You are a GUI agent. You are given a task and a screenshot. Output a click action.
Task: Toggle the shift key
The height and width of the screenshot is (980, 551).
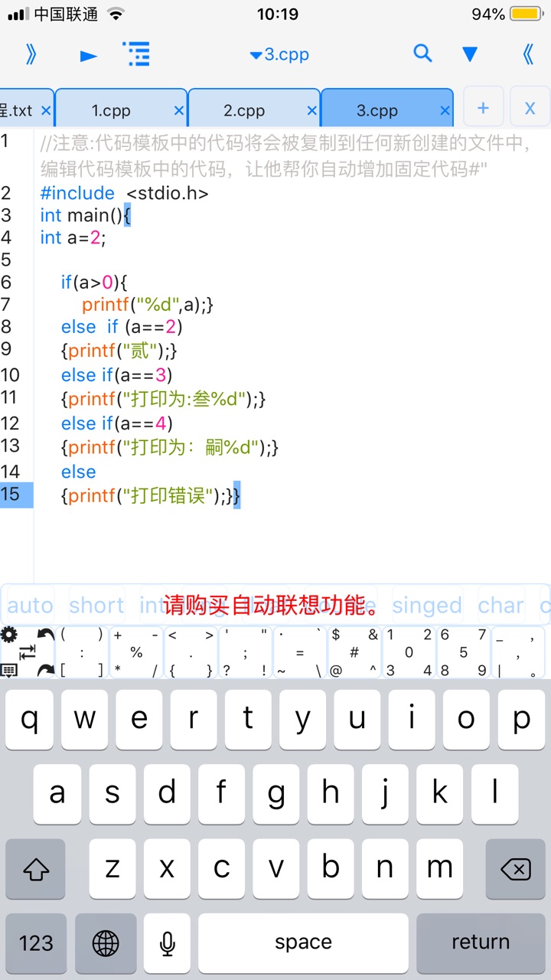35,869
